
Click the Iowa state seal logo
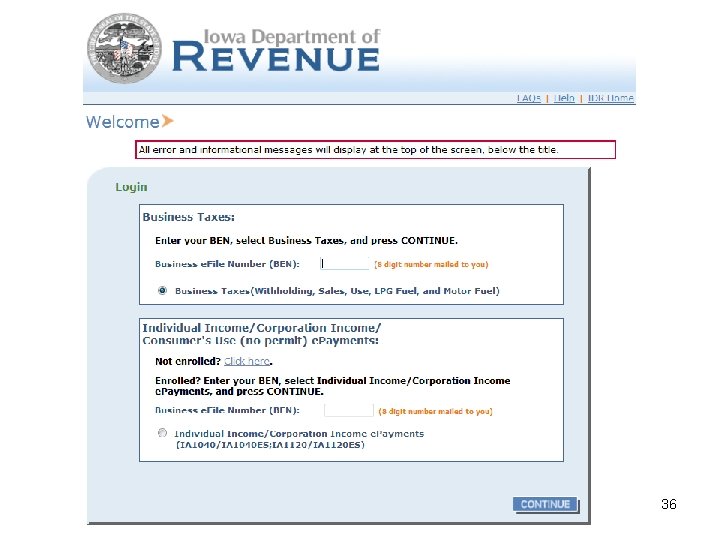124,48
